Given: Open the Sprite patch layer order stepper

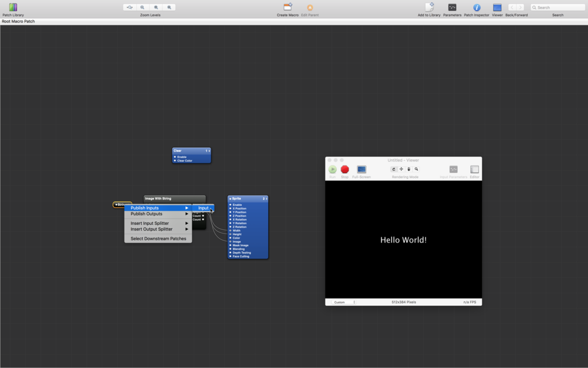Looking at the screenshot, I should 265,198.
